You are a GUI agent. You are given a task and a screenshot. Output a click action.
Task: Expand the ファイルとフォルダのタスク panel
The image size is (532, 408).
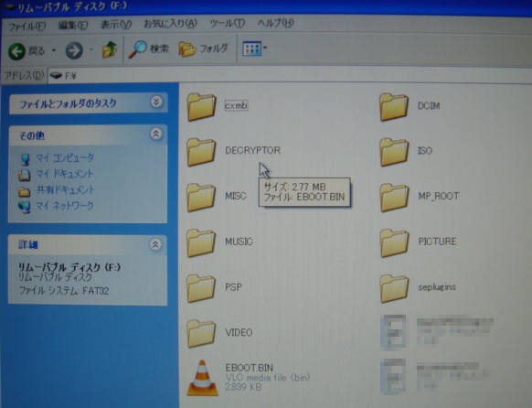click(x=156, y=102)
